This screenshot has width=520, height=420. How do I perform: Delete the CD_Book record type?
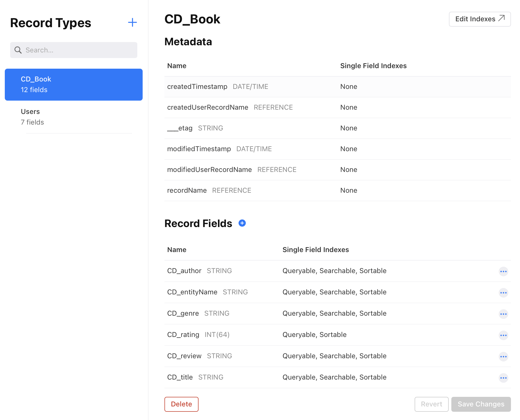tap(181, 404)
